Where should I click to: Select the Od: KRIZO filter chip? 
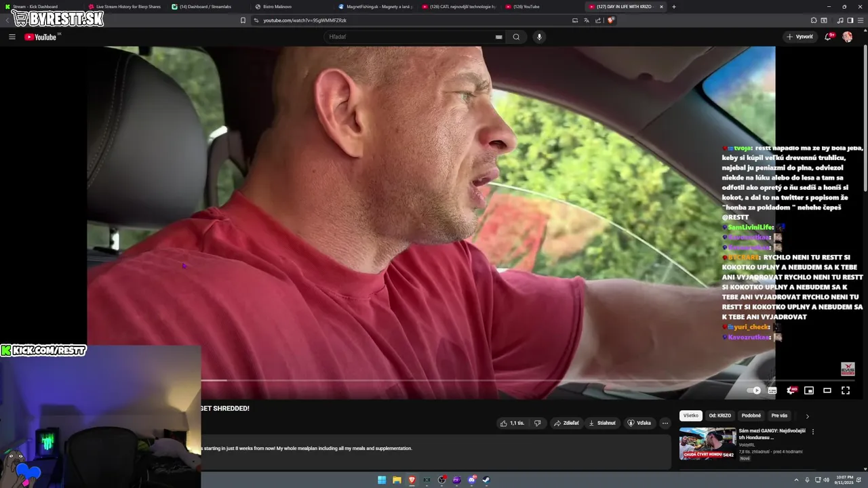coord(719,415)
